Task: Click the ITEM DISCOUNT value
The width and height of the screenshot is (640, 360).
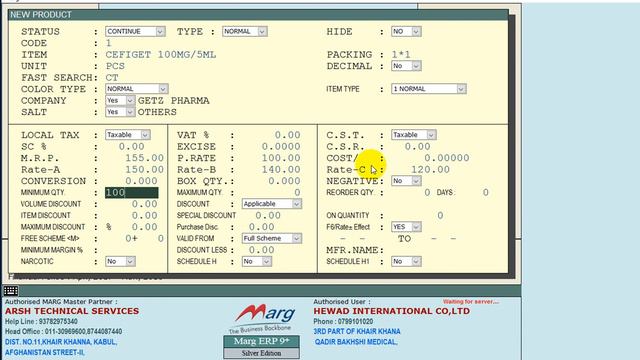Action: pyautogui.click(x=144, y=215)
